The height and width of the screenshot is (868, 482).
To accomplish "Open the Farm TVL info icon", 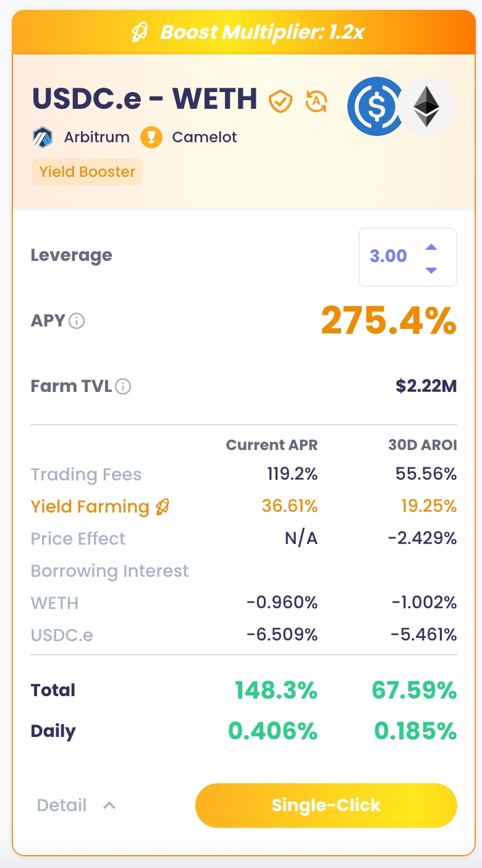I will tap(124, 387).
